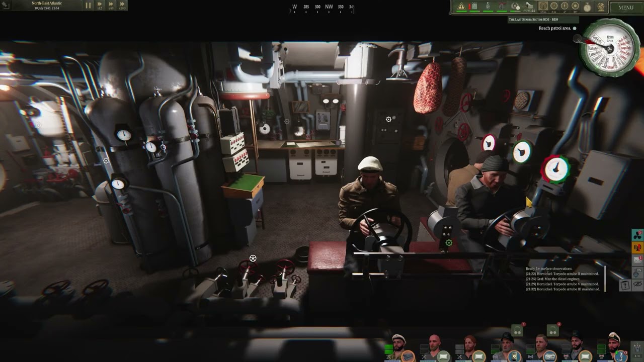This screenshot has width=644, height=362.
Task: Click the stopwatch icon
Action: (x=587, y=7)
